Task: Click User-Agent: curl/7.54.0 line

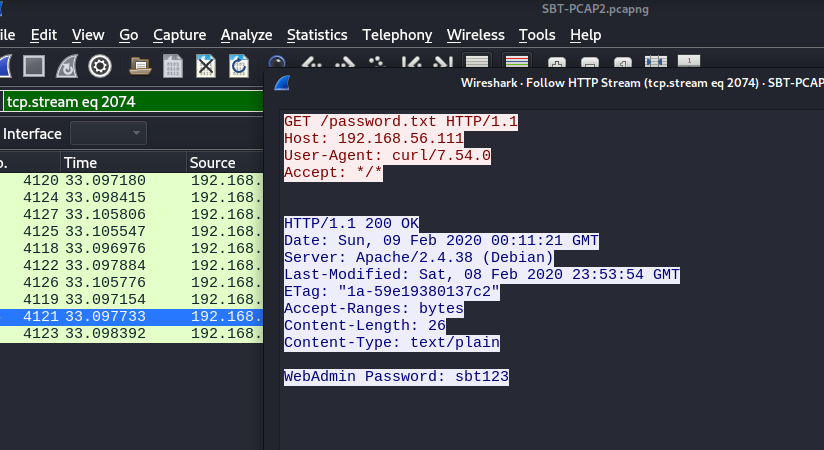Action: 387,156
